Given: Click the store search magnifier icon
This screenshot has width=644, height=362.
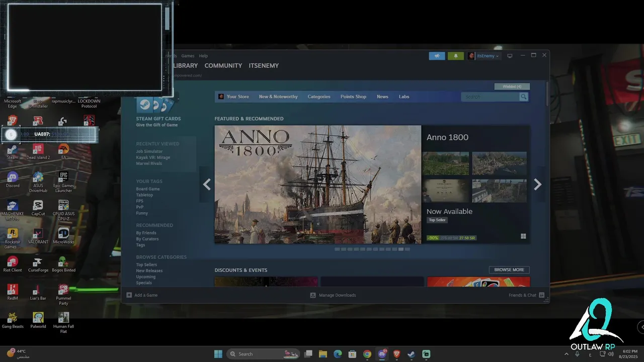Looking at the screenshot, I should click(524, 97).
